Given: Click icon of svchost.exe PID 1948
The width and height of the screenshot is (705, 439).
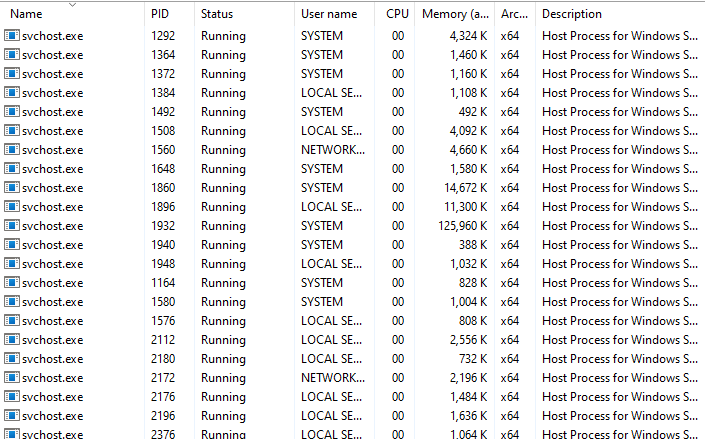Looking at the screenshot, I should (x=12, y=264).
